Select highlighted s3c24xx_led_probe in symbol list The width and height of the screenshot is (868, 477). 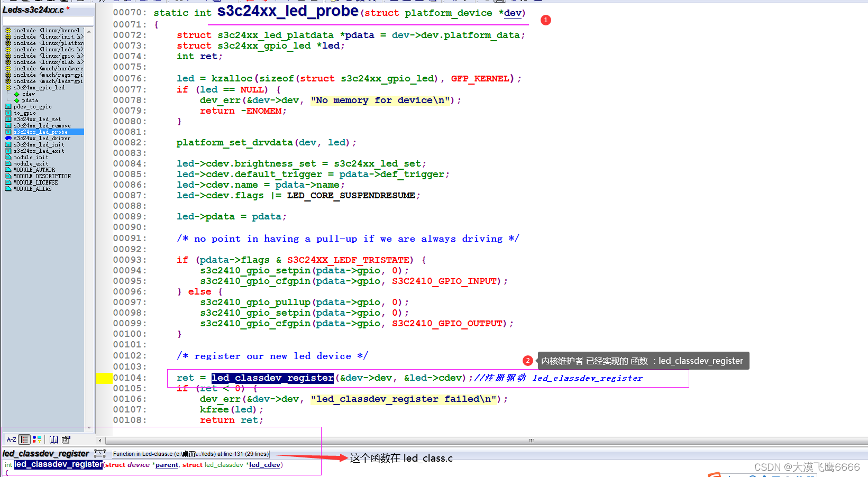(x=44, y=132)
